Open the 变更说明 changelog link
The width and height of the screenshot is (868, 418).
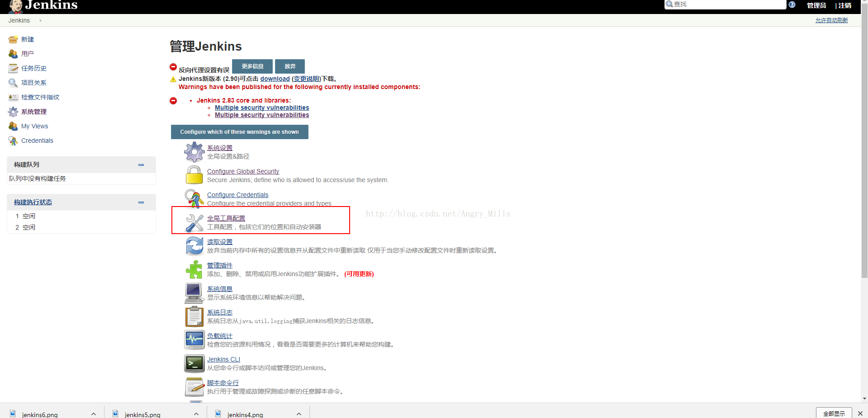click(x=307, y=79)
